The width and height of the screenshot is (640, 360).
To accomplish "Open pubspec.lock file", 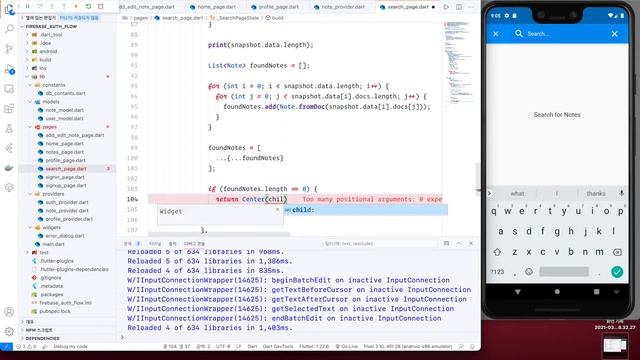I will [x=55, y=311].
